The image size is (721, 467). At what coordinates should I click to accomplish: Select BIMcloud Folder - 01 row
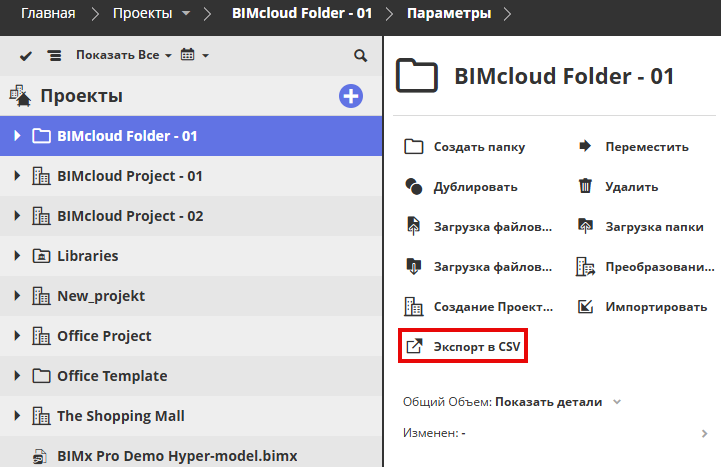point(191,136)
